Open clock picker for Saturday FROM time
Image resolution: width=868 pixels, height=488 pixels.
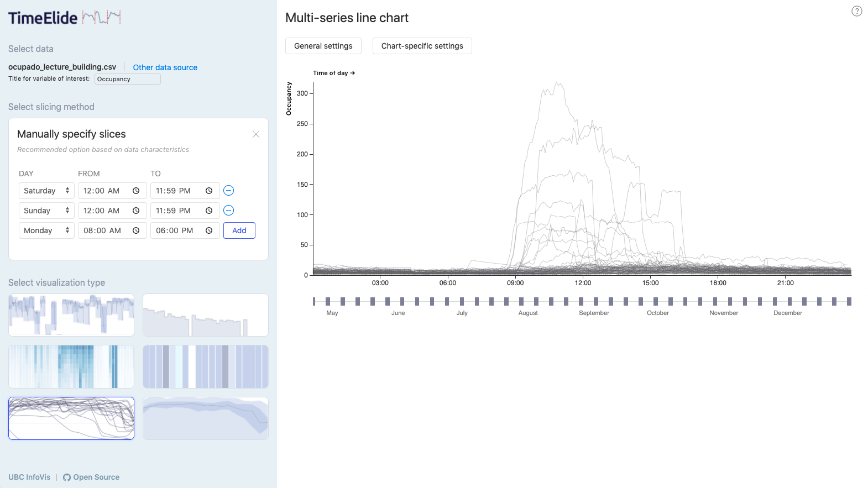coord(136,191)
